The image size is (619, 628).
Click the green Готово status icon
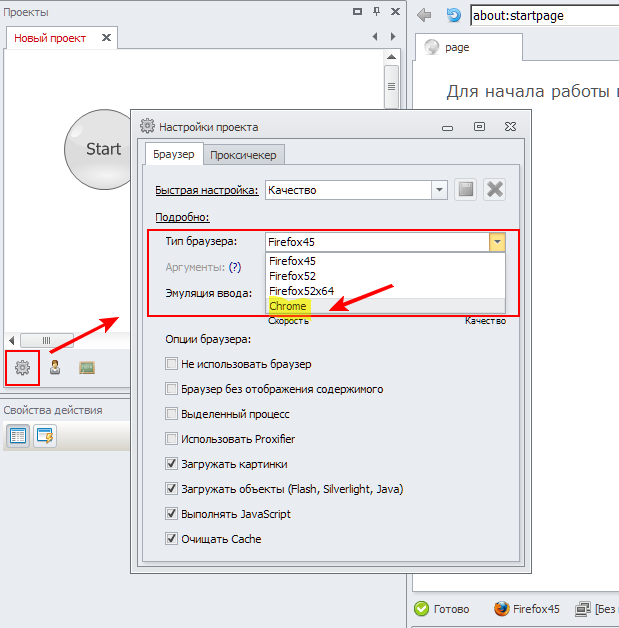pyautogui.click(x=421, y=609)
